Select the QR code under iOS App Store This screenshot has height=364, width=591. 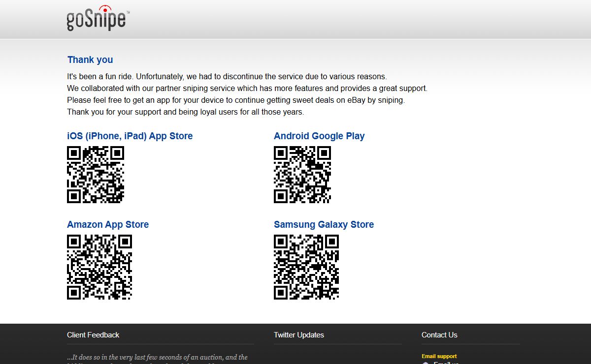[96, 175]
